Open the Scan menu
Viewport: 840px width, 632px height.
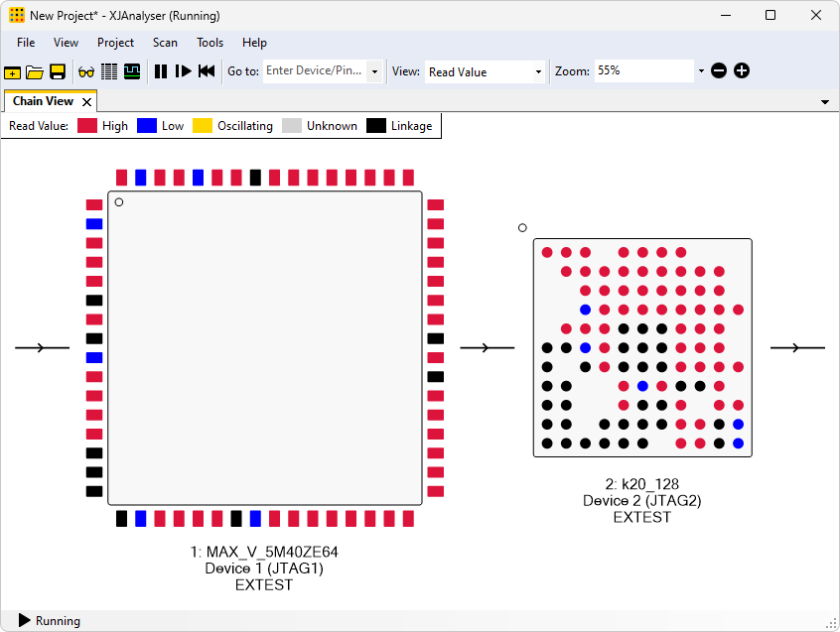click(165, 43)
